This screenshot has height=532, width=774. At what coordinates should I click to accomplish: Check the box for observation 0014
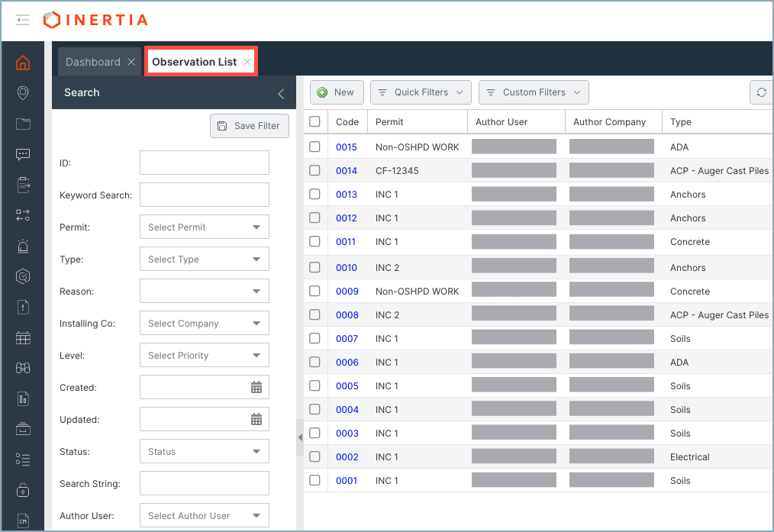314,170
